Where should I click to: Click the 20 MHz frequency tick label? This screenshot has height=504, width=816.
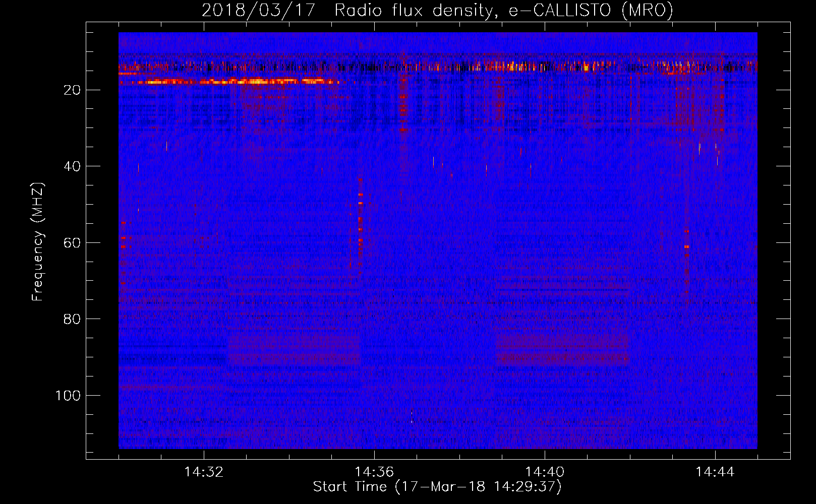tap(72, 90)
